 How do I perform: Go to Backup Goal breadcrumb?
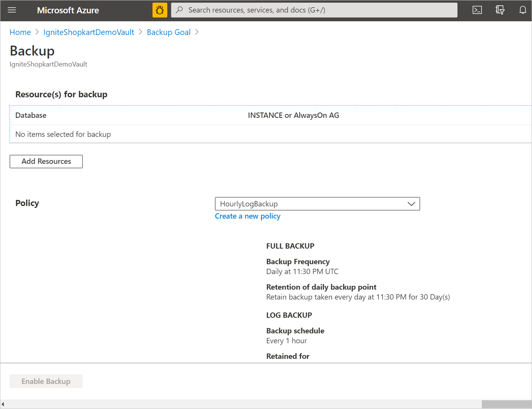168,32
